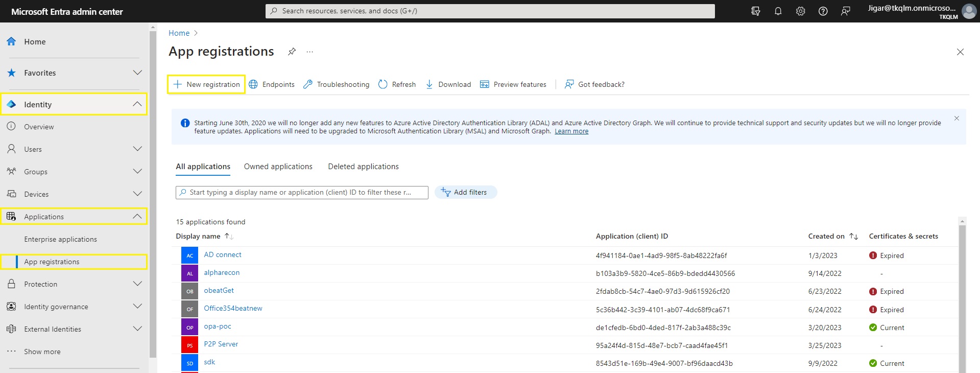Click Show more in sidebar
This screenshot has height=373, width=980.
pyautogui.click(x=42, y=352)
